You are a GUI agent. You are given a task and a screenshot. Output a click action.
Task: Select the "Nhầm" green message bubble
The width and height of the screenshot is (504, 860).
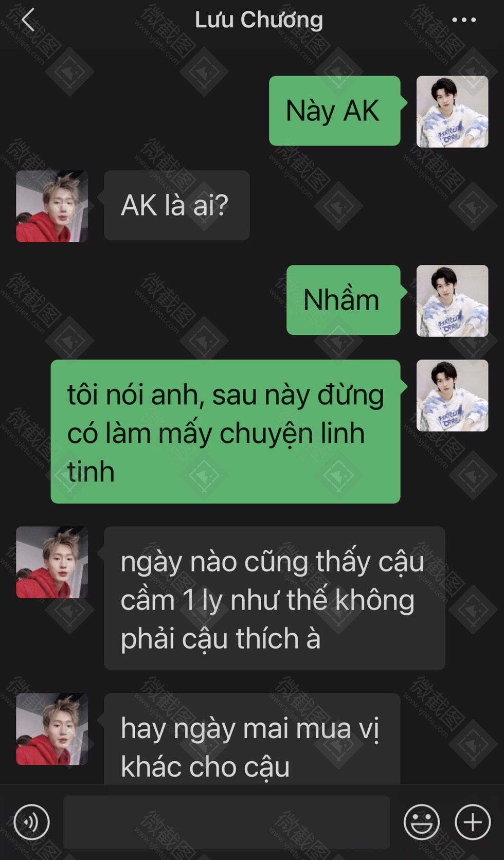pyautogui.click(x=343, y=300)
